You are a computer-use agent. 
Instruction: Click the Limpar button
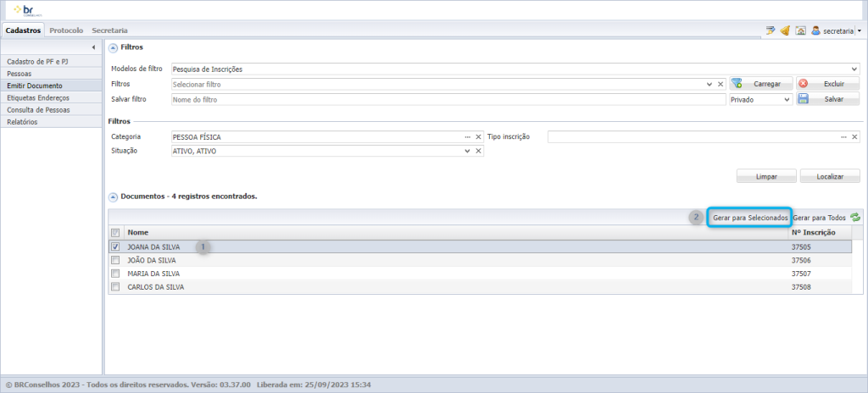click(766, 176)
